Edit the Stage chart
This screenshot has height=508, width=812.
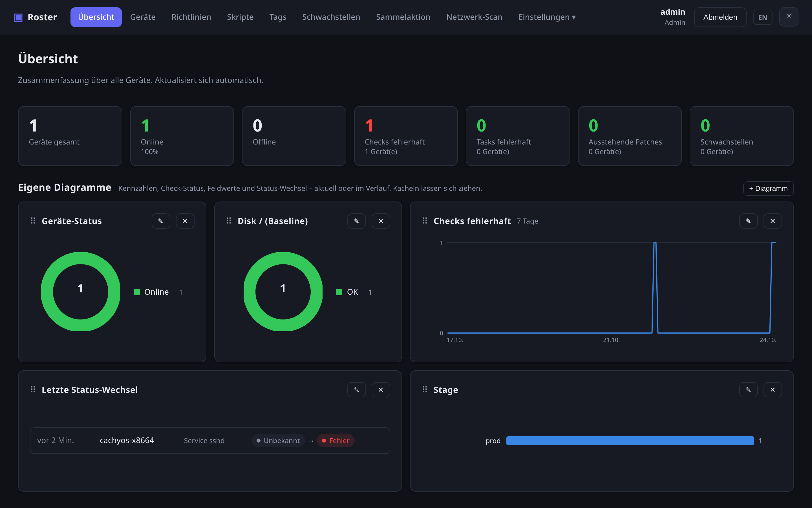(x=748, y=389)
